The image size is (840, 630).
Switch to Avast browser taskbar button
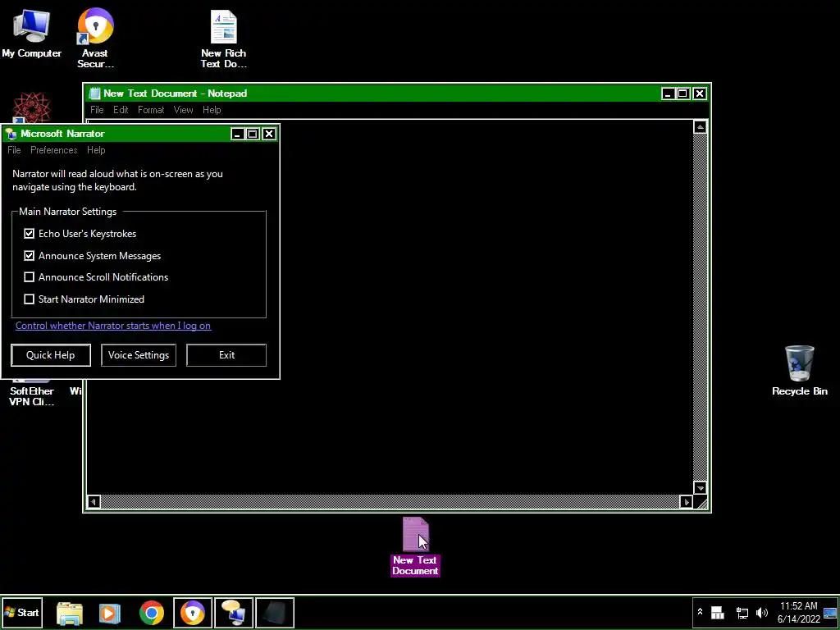[x=192, y=613]
